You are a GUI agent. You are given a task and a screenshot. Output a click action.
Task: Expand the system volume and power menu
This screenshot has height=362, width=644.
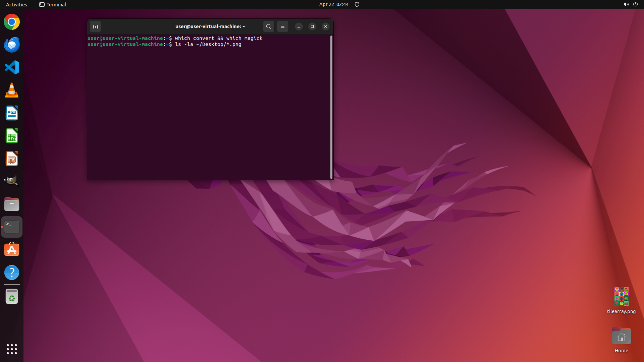(630, 4)
